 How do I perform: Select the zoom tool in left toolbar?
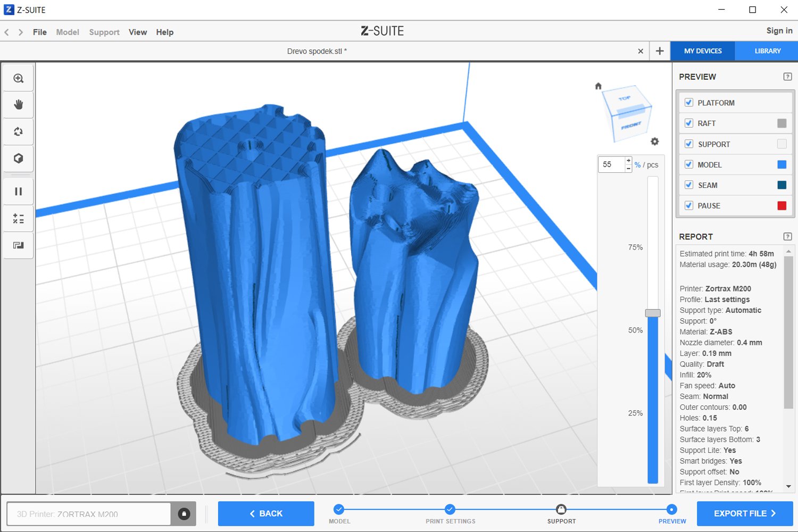(x=19, y=79)
